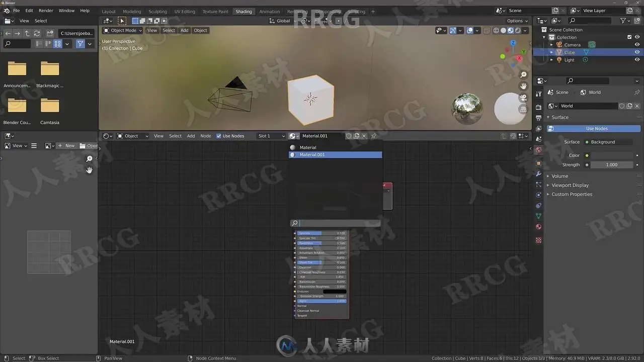Image resolution: width=644 pixels, height=362 pixels.
Task: Open the viewport Options dropdown
Action: coord(517,21)
